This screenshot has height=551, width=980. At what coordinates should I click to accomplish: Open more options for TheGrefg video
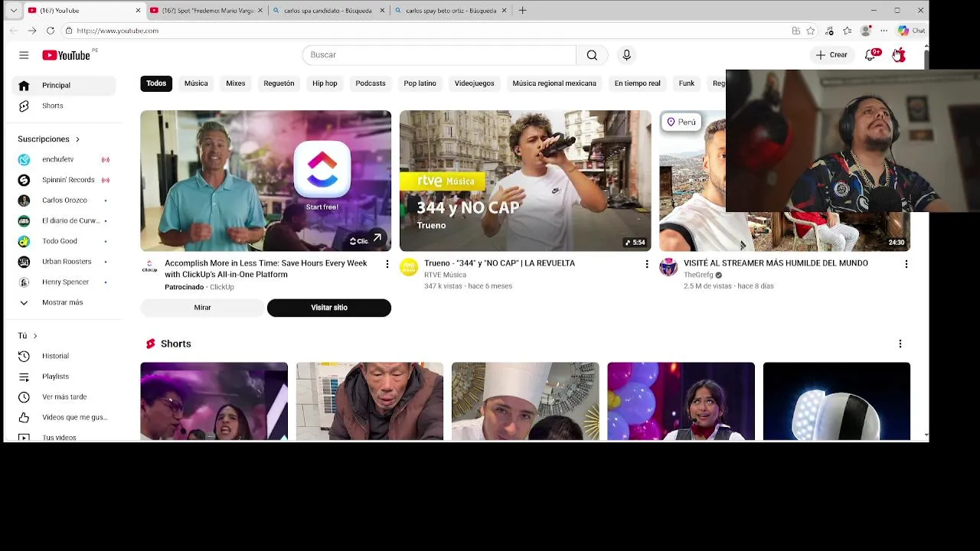pyautogui.click(x=906, y=264)
